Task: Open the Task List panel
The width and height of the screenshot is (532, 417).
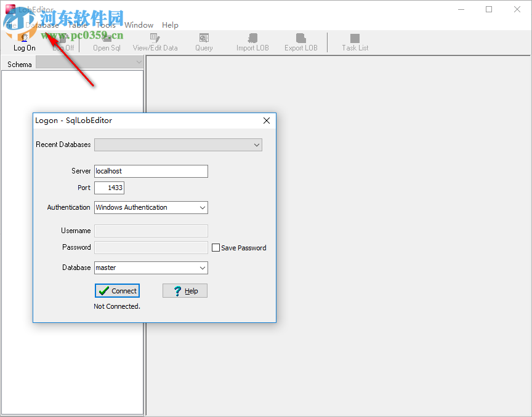Action: (x=354, y=42)
